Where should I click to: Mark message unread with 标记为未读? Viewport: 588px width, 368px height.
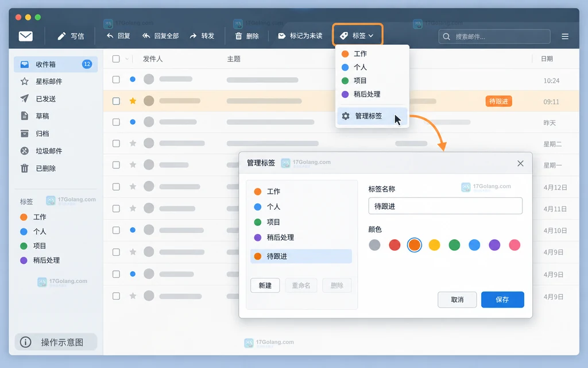click(300, 36)
